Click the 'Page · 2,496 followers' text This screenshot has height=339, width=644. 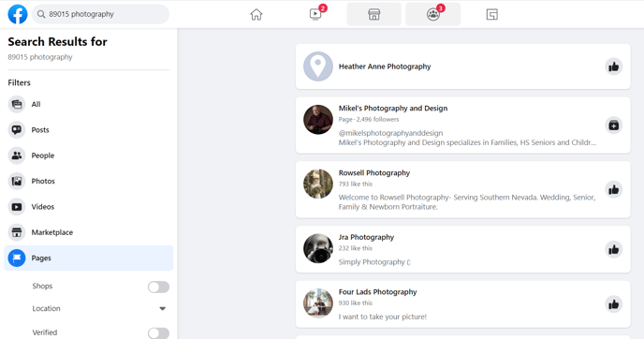tap(369, 120)
